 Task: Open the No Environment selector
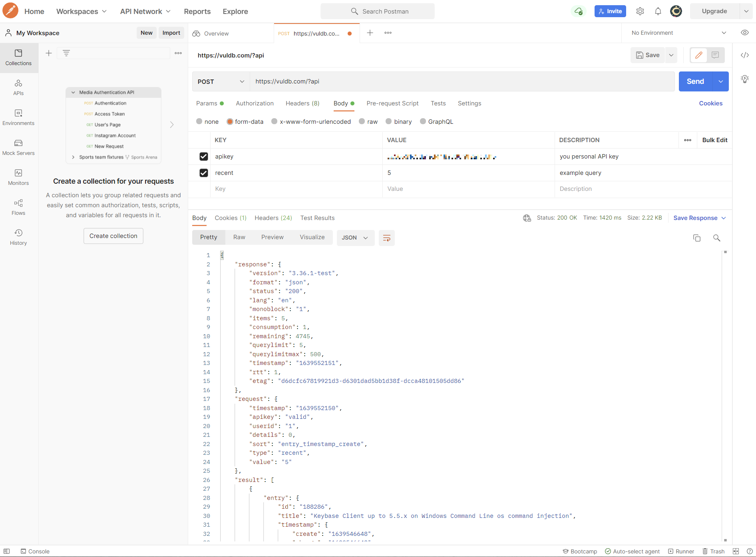click(x=678, y=33)
